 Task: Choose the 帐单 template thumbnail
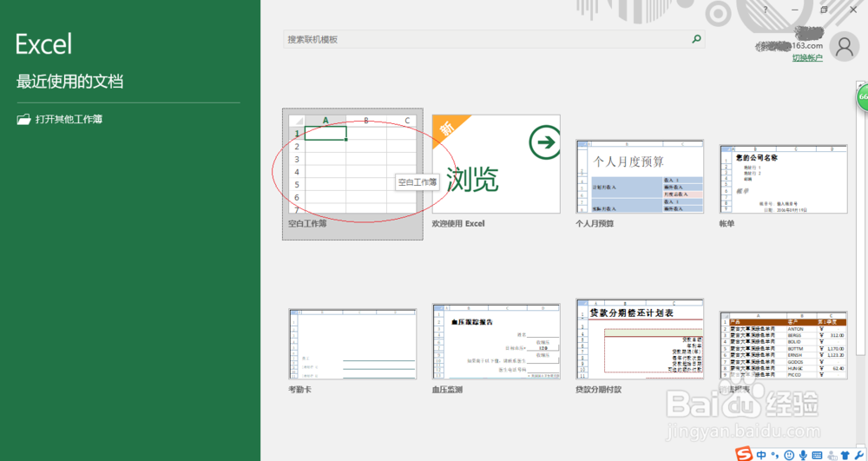783,179
